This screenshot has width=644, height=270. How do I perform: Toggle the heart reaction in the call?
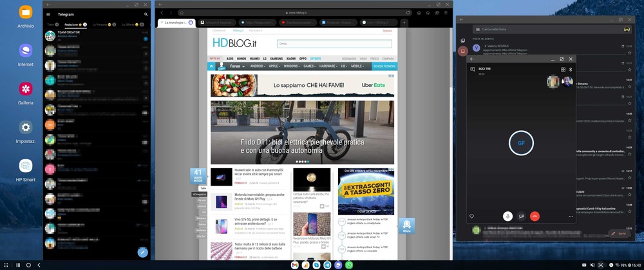pyautogui.click(x=472, y=217)
